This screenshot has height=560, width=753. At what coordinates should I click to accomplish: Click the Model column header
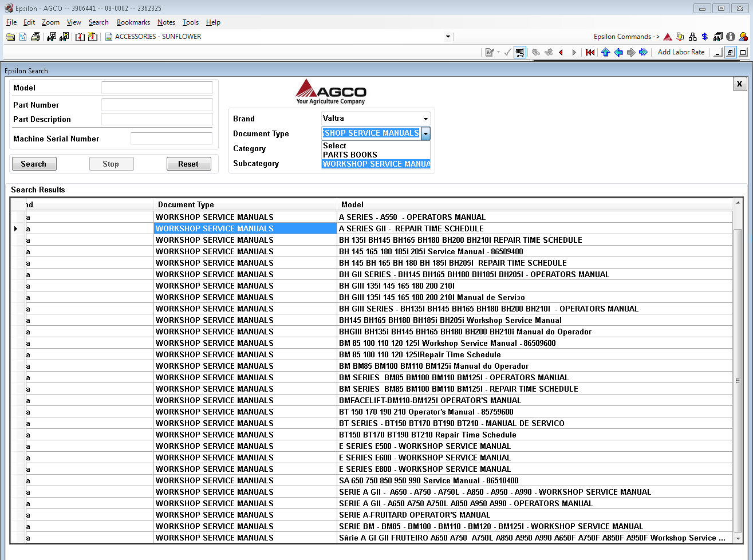tap(535, 204)
